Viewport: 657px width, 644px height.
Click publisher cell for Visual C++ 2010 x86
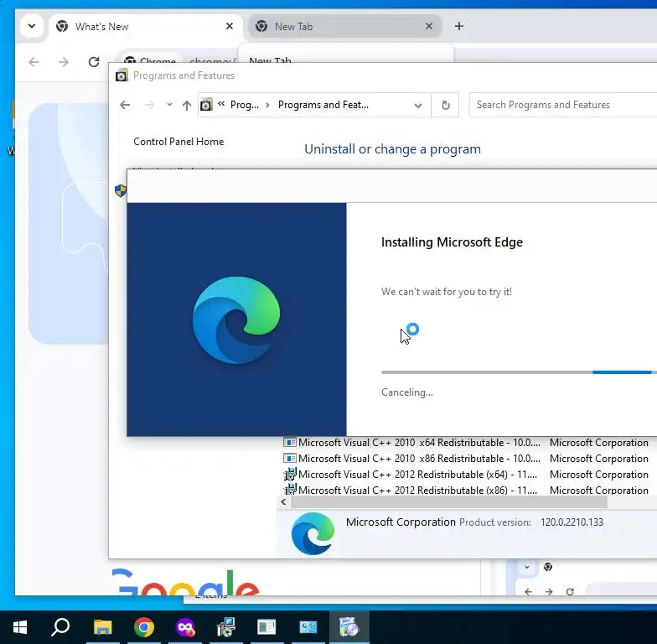click(598, 458)
